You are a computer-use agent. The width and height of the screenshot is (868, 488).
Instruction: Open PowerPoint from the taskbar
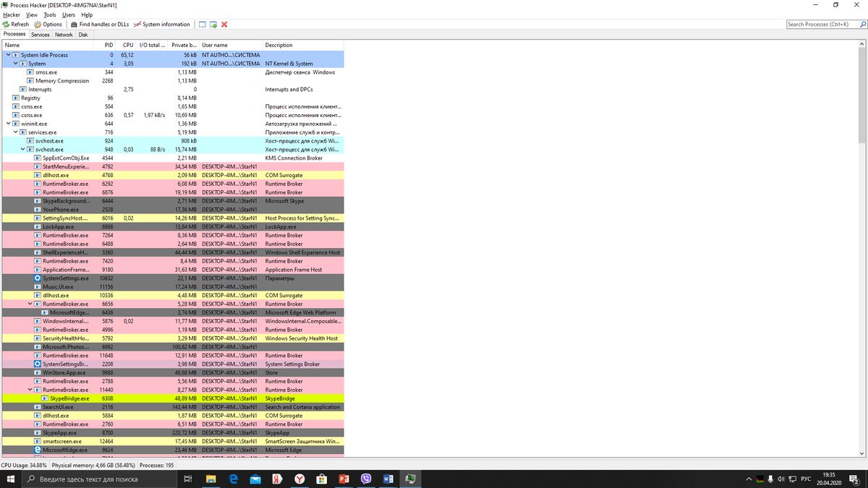coord(343,479)
